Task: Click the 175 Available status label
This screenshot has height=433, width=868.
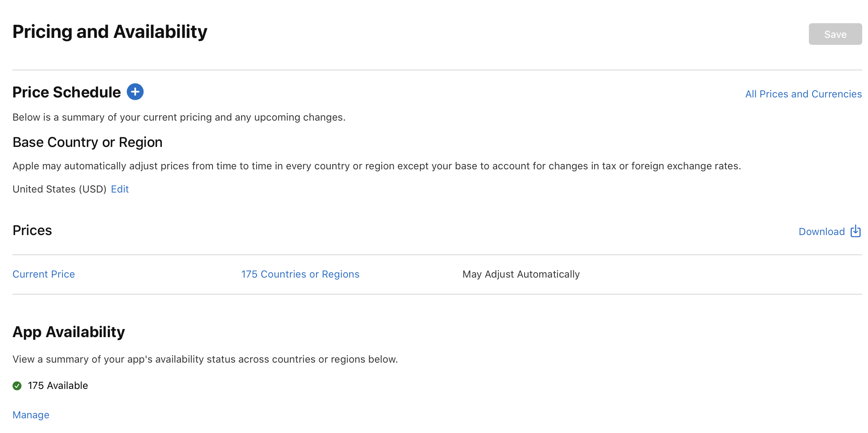Action: pos(58,385)
